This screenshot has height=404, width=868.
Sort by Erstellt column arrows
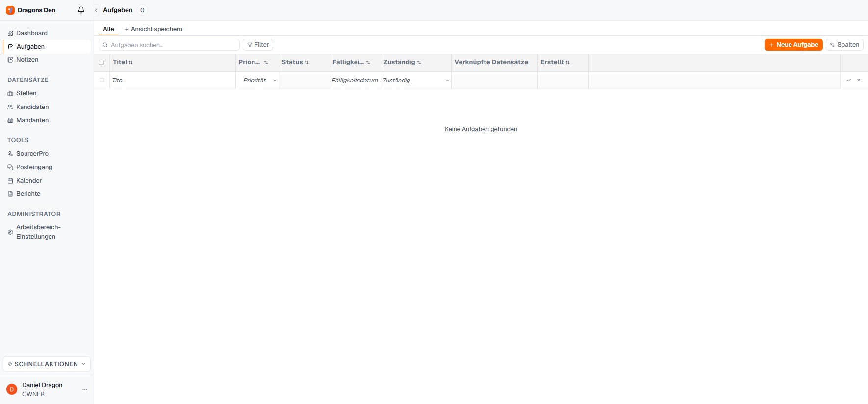pos(568,63)
